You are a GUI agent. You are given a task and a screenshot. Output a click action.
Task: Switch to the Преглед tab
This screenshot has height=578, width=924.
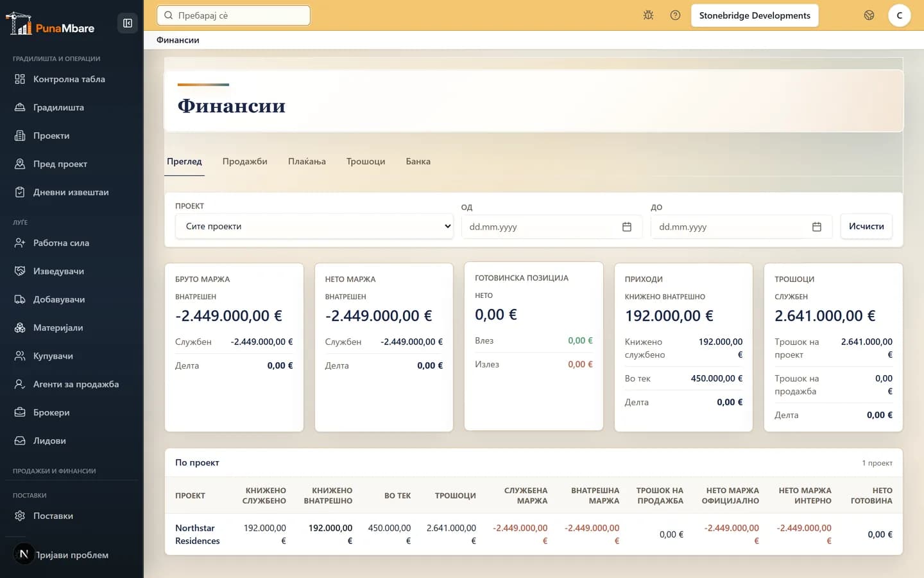pos(184,161)
